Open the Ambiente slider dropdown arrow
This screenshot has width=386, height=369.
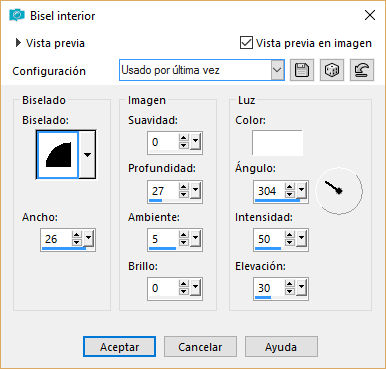click(195, 238)
